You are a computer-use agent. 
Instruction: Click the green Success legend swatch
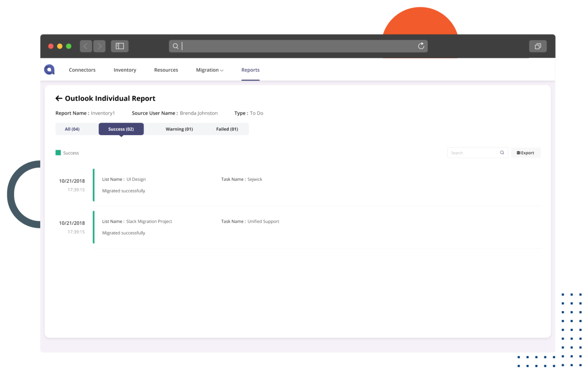click(x=58, y=152)
